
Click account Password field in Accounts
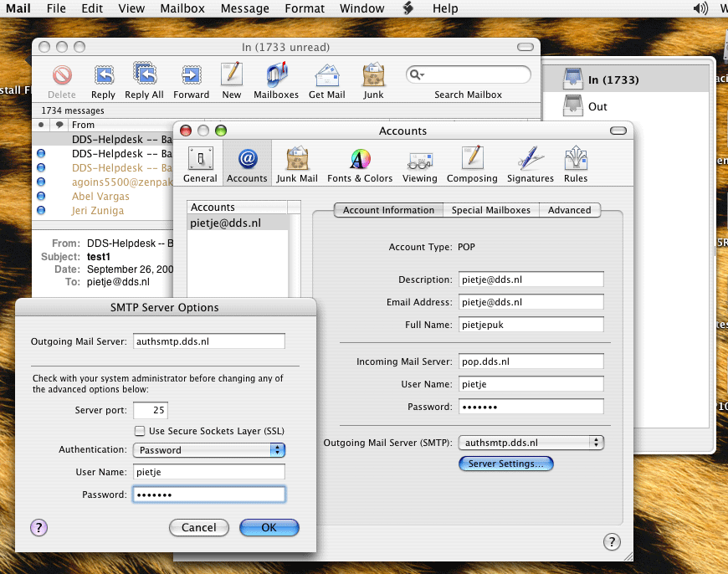[531, 407]
